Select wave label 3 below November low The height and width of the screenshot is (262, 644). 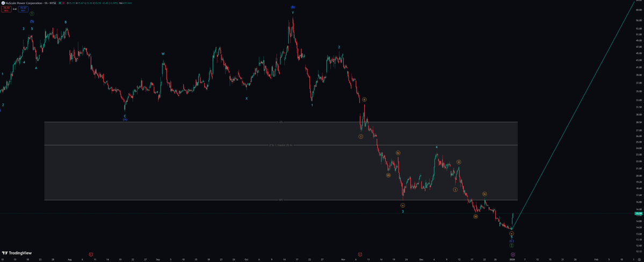402,211
